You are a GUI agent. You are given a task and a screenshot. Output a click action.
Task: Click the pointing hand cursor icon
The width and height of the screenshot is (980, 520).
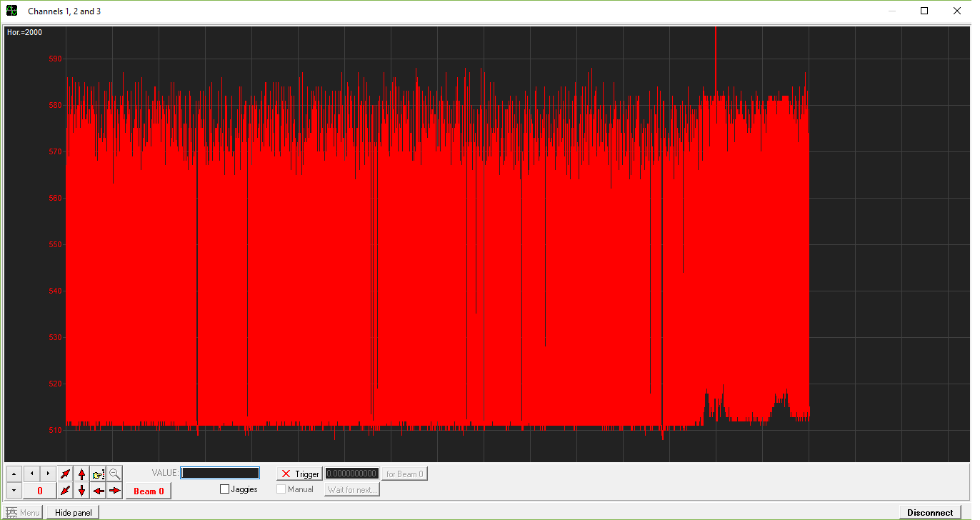click(x=98, y=474)
